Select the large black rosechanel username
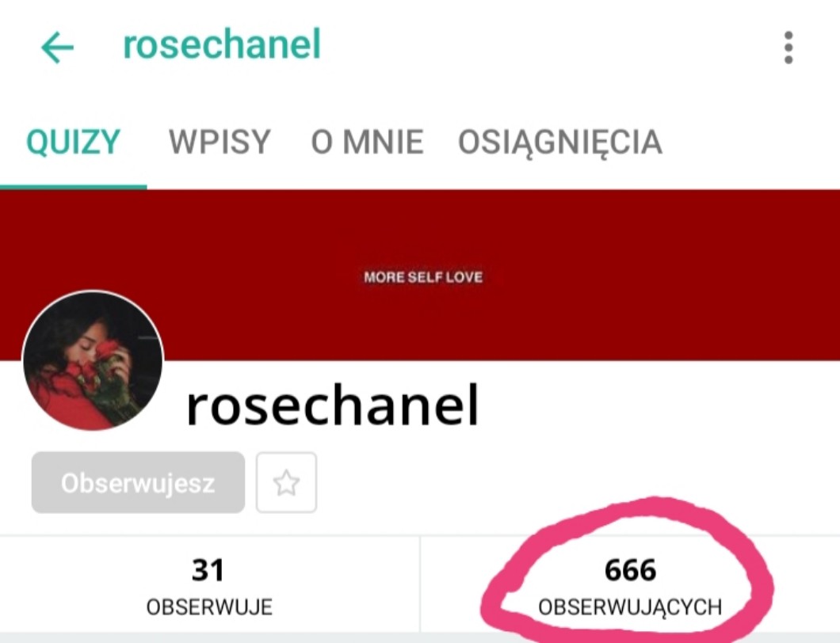 coord(332,405)
